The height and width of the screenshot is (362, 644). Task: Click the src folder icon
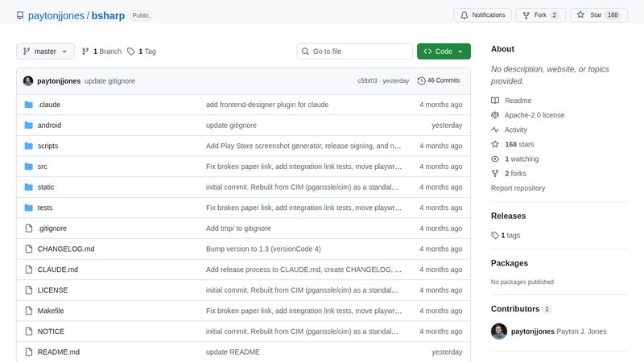(28, 167)
